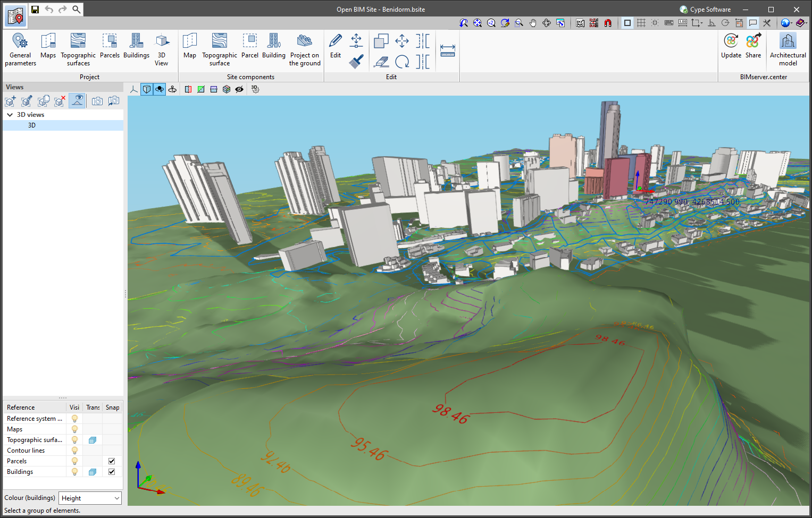Check the Parcels snap checkbox
812x518 pixels.
tap(111, 461)
